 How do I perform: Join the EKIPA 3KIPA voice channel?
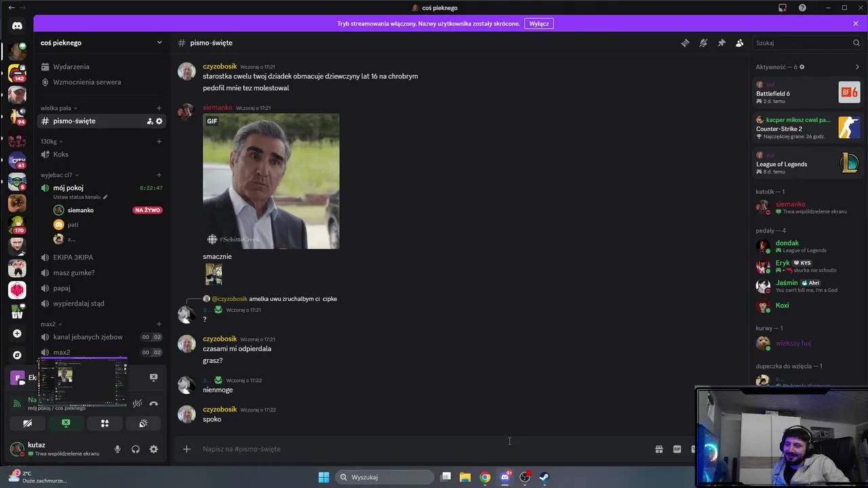tap(102, 258)
